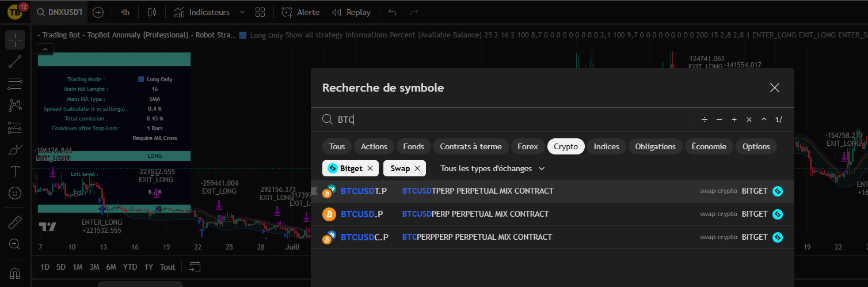
Task: Click the Alerte button
Action: tap(300, 12)
